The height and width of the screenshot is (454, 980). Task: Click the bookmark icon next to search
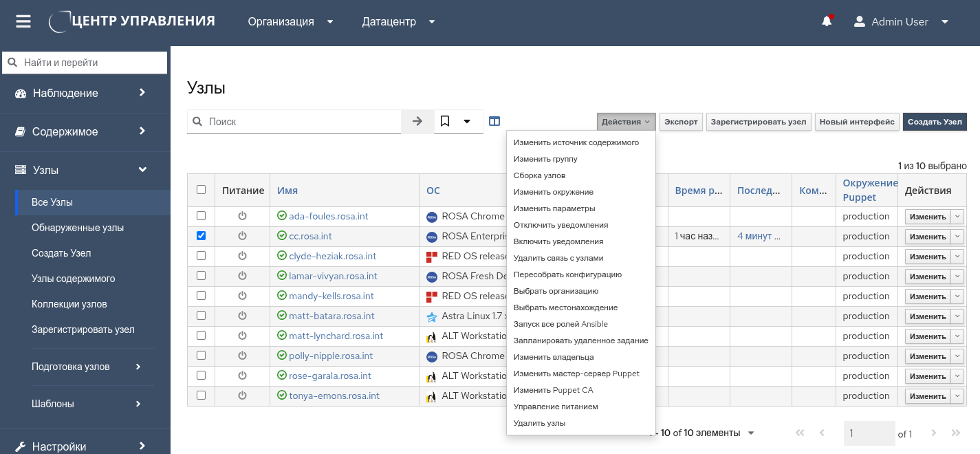(x=445, y=122)
